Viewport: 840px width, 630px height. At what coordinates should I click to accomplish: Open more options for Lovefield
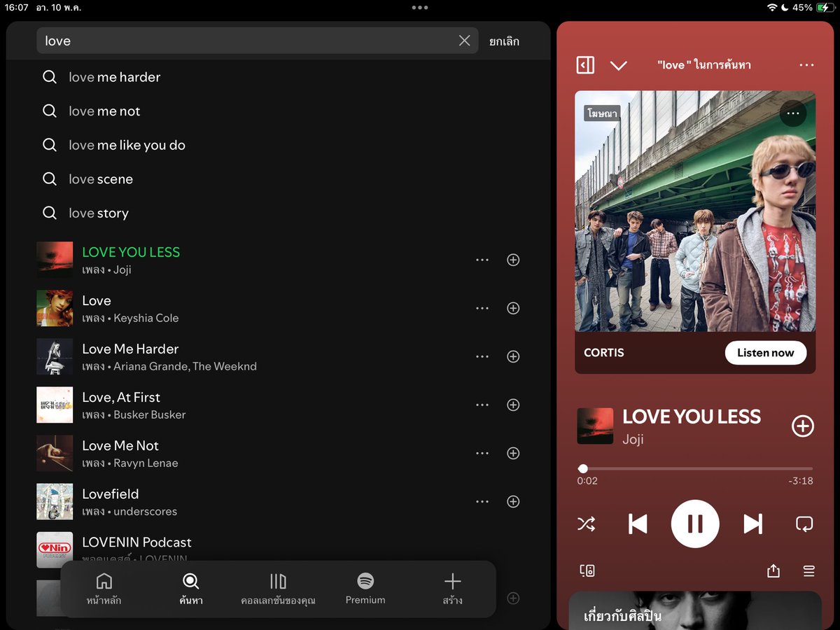pos(482,501)
